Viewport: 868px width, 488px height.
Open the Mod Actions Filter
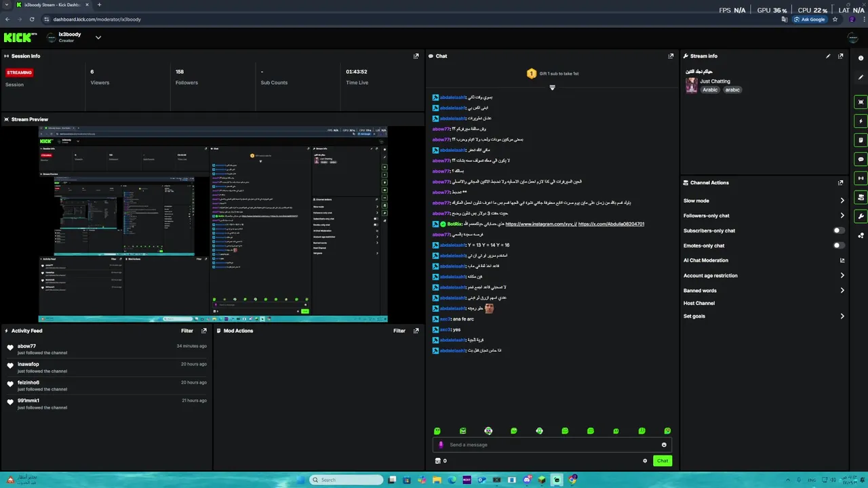pyautogui.click(x=399, y=331)
